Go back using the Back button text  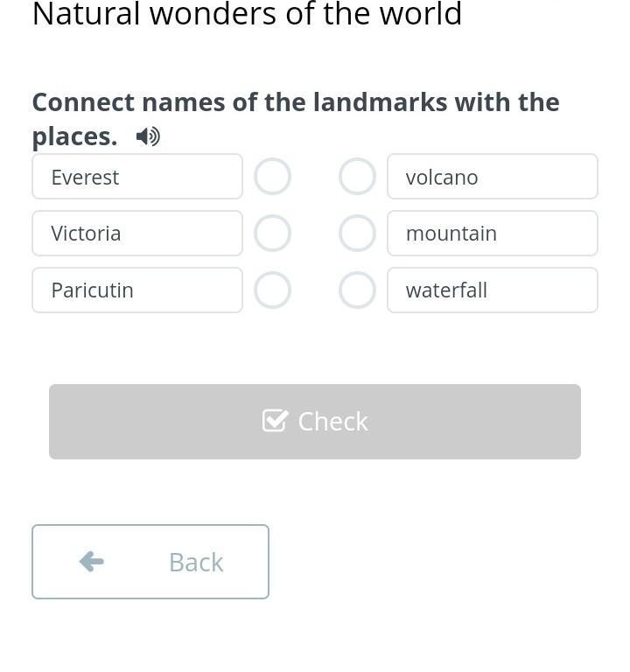click(196, 562)
